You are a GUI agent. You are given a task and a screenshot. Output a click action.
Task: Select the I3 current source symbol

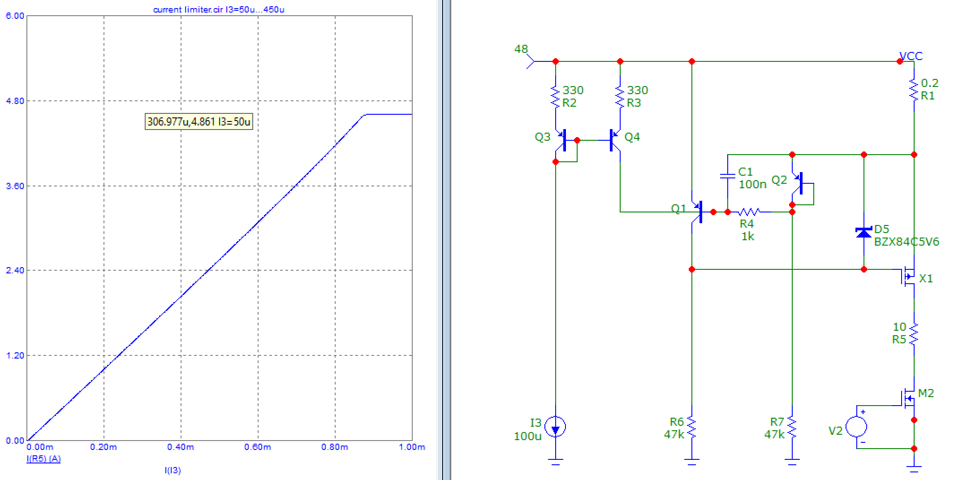tap(556, 427)
